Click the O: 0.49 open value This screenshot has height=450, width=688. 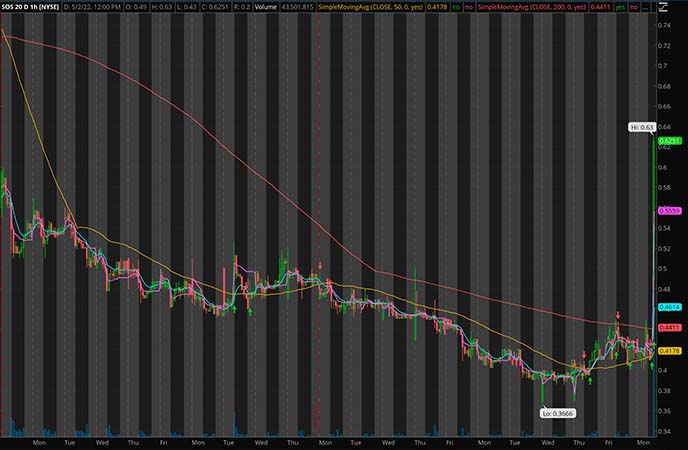pyautogui.click(x=135, y=7)
